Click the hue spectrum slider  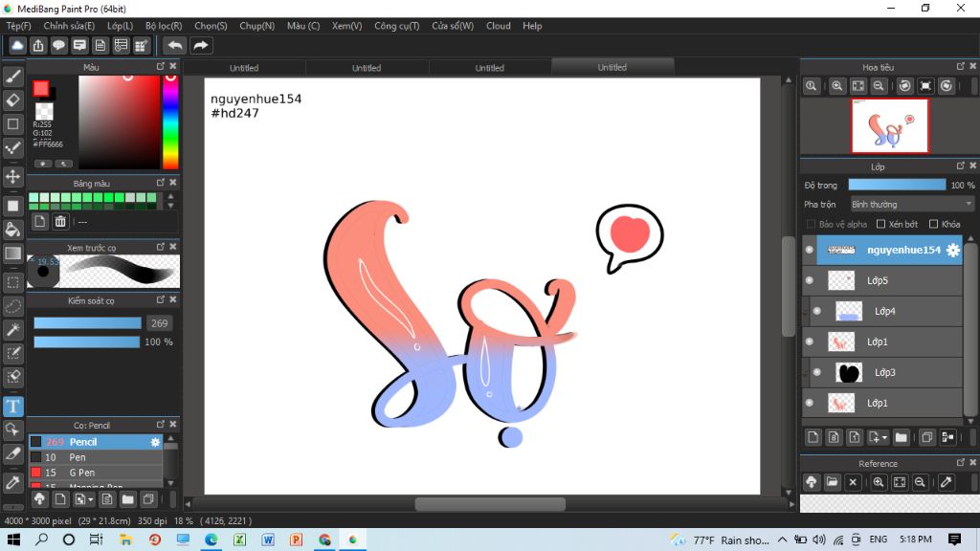click(x=170, y=122)
